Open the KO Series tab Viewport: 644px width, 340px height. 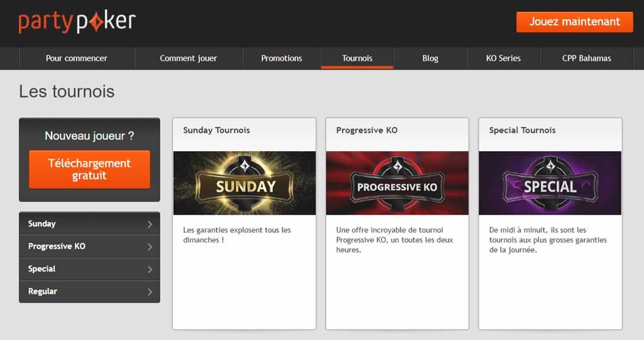pyautogui.click(x=504, y=59)
